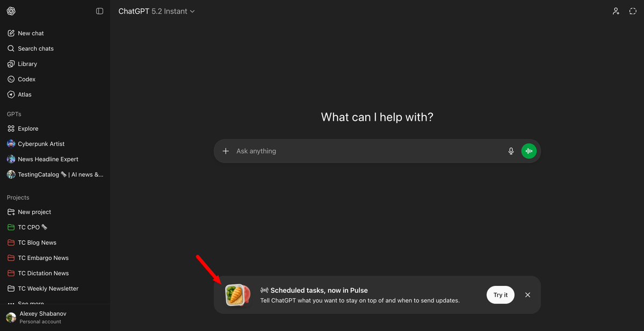Image resolution: width=644 pixels, height=331 pixels.
Task: Click the Alexey Shabanov profile avatar
Action: coord(11,318)
